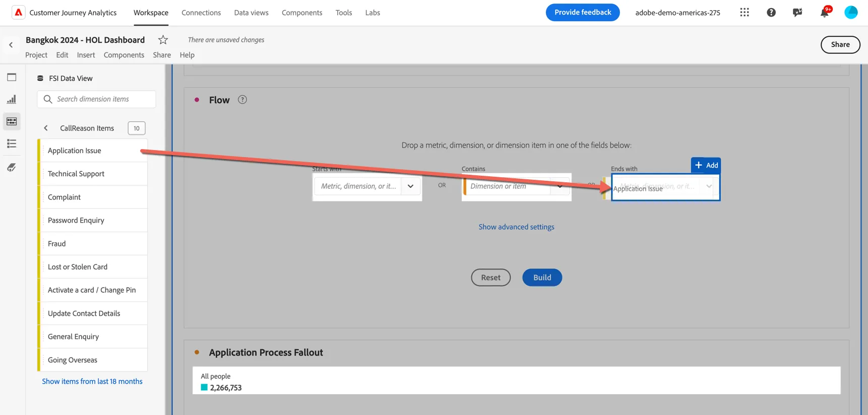Open the user profile avatar

pyautogui.click(x=851, y=13)
